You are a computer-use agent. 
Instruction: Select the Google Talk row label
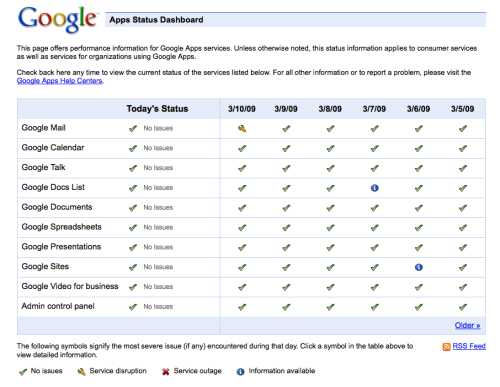[43, 167]
